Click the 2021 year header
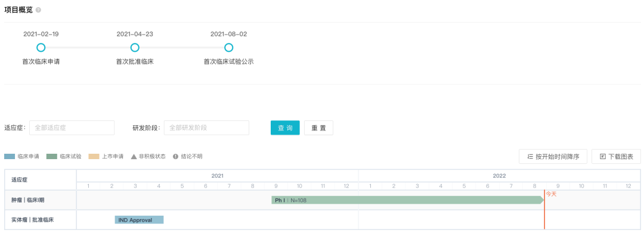 [x=217, y=176]
